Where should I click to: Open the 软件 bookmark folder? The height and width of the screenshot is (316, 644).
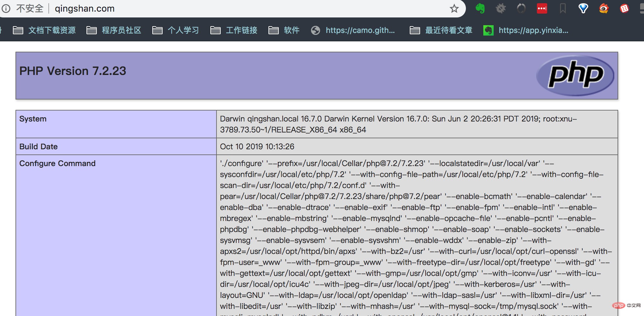point(284,30)
